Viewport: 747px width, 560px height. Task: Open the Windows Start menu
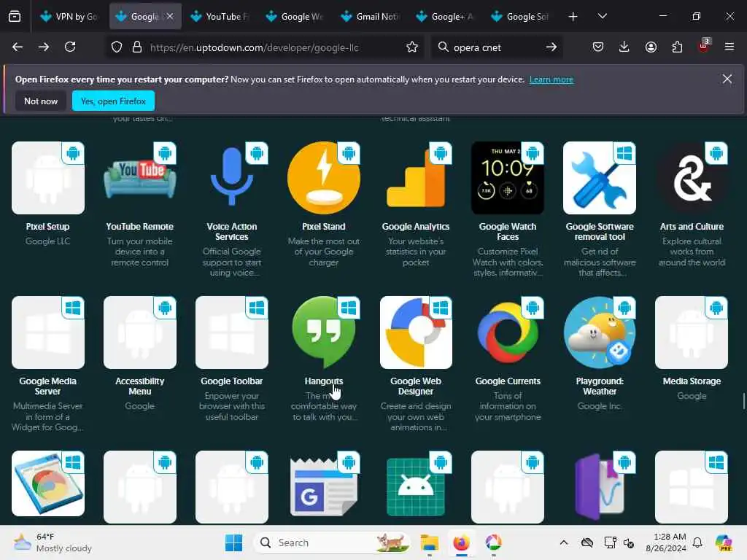coord(233,542)
